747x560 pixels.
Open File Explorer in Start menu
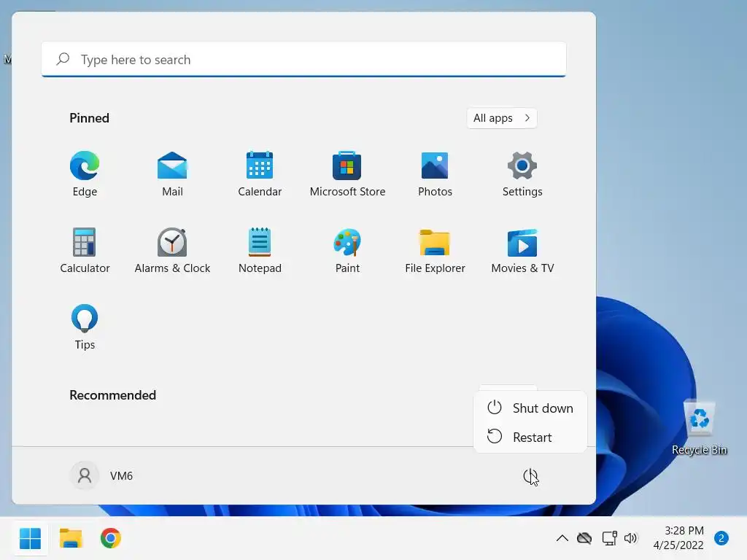435,251
